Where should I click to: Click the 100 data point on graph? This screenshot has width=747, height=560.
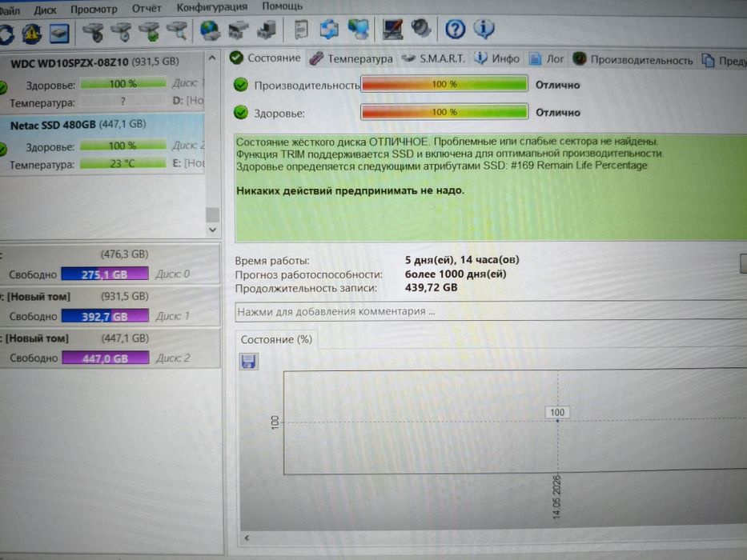pos(557,421)
